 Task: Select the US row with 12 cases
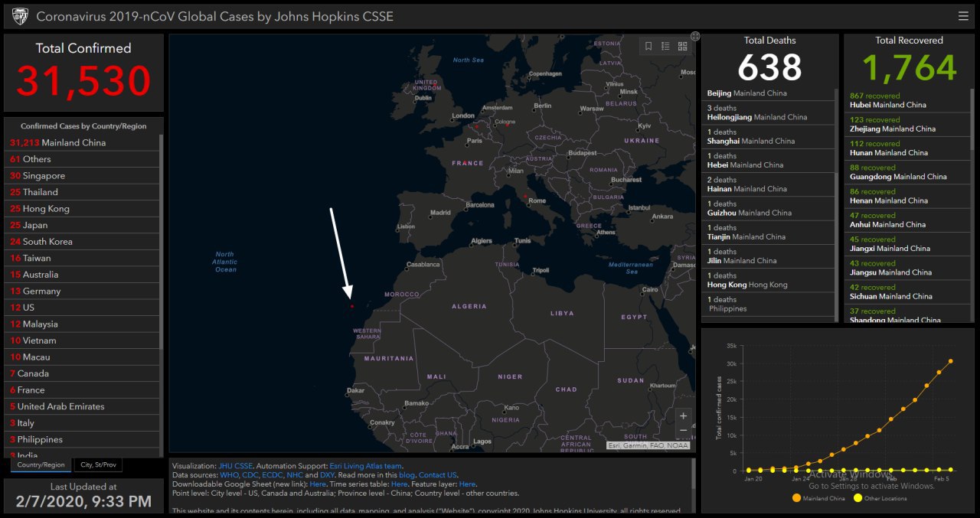pos(83,308)
